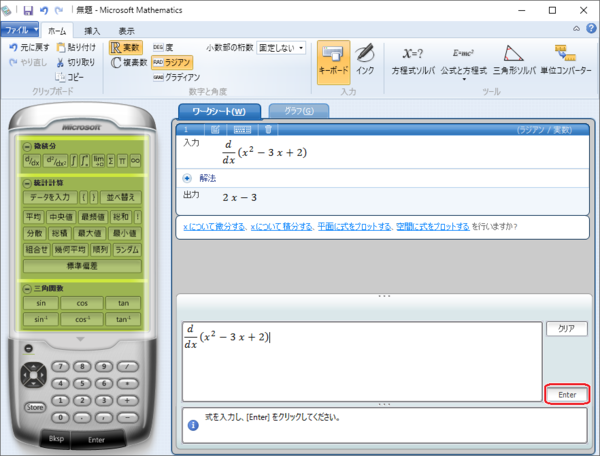
Task: Insert the d/dx derivative operator
Action: point(32,161)
